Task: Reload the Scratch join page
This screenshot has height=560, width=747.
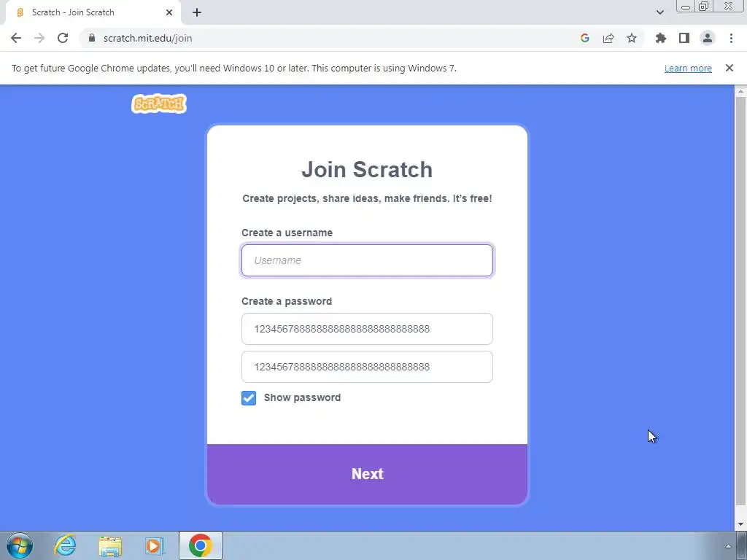Action: [63, 38]
